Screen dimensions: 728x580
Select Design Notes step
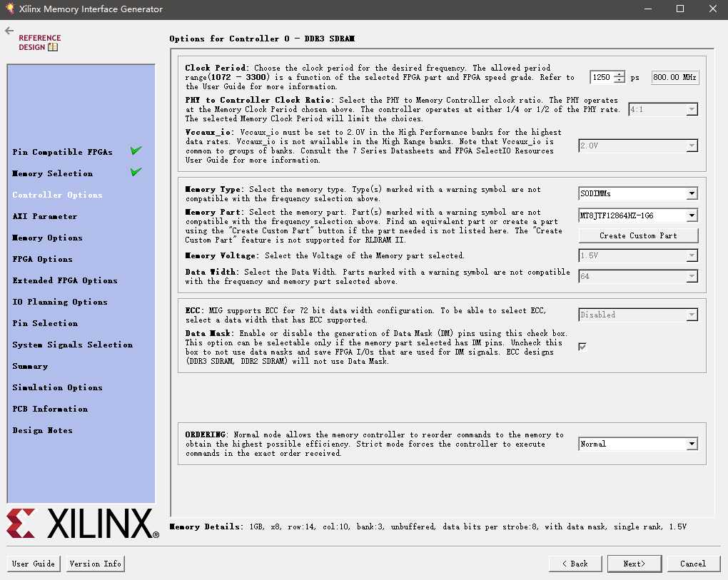(x=42, y=430)
